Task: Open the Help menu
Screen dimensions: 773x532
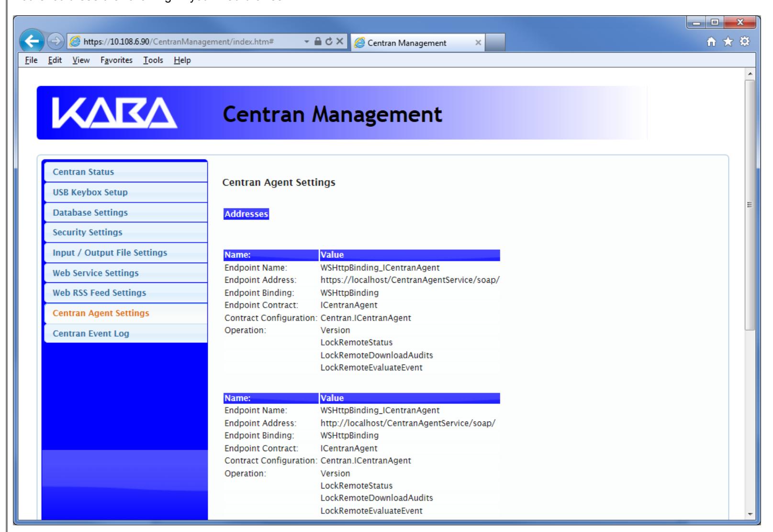Action: pyautogui.click(x=182, y=60)
